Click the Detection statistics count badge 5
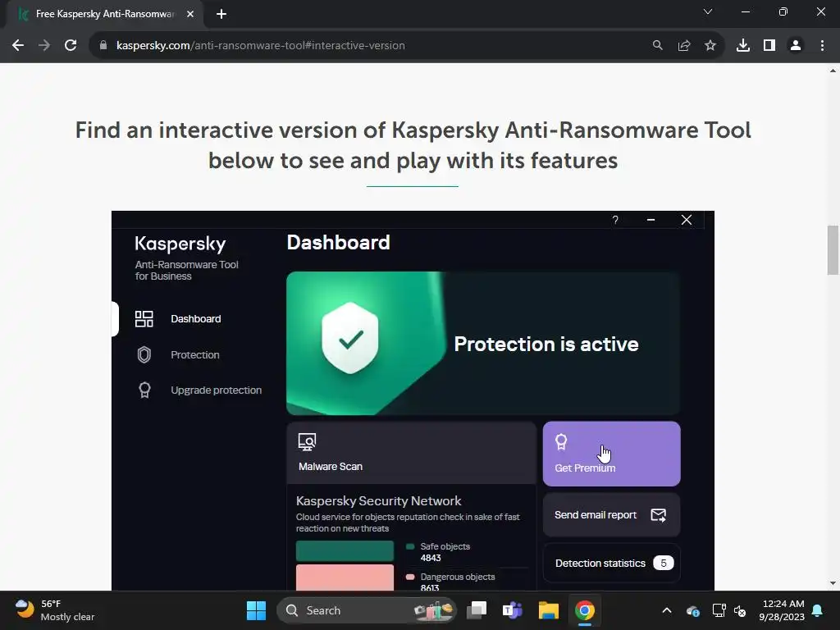Screen dimensions: 840x630 point(663,563)
